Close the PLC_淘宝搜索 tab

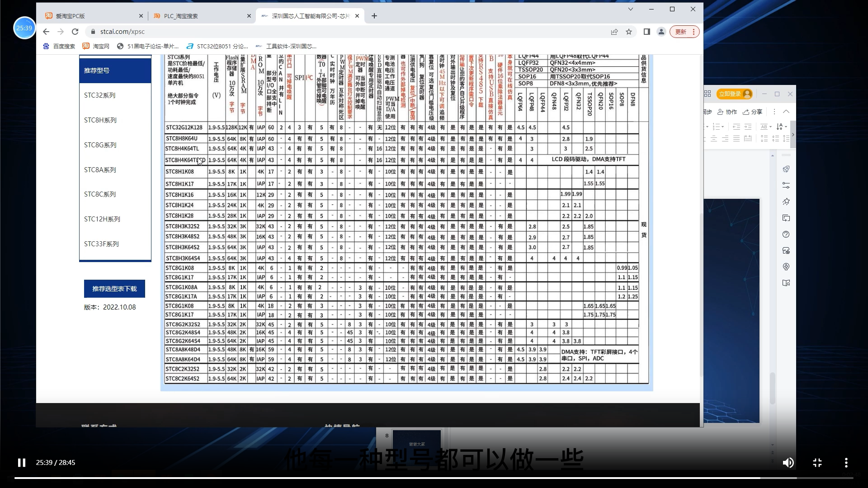click(249, 16)
